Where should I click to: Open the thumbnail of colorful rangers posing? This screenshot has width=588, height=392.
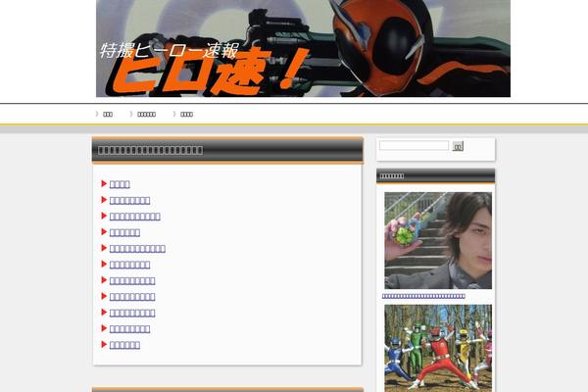(438, 348)
